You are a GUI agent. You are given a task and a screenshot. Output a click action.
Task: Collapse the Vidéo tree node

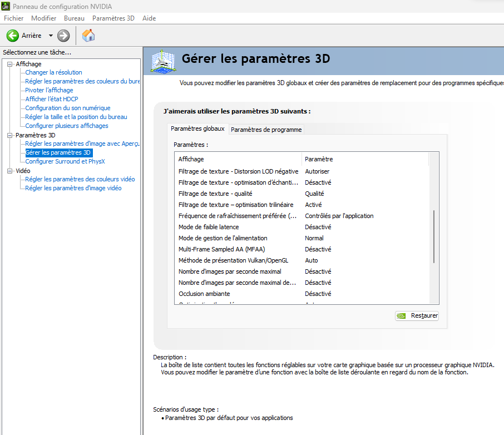(9, 171)
